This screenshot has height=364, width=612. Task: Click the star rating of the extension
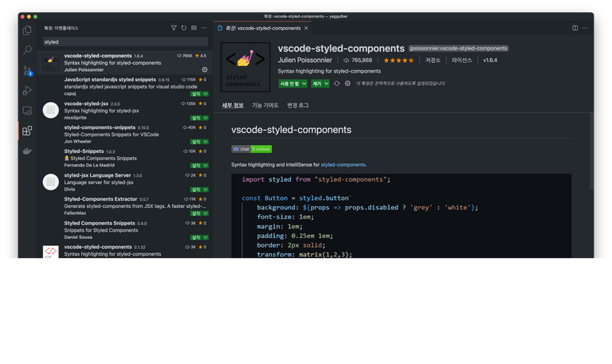tap(398, 61)
